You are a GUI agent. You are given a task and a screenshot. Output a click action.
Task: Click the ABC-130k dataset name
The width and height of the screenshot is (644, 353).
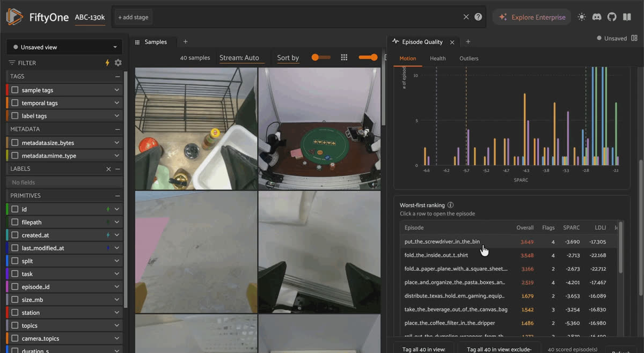[x=90, y=17]
